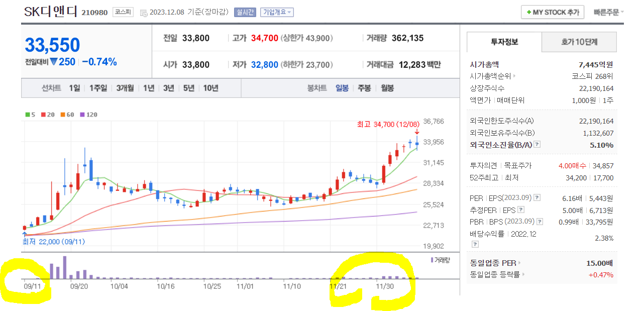Image resolution: width=644 pixels, height=311 pixels.
Task: Open the 빠른주문 dropdown
Action: 608,12
